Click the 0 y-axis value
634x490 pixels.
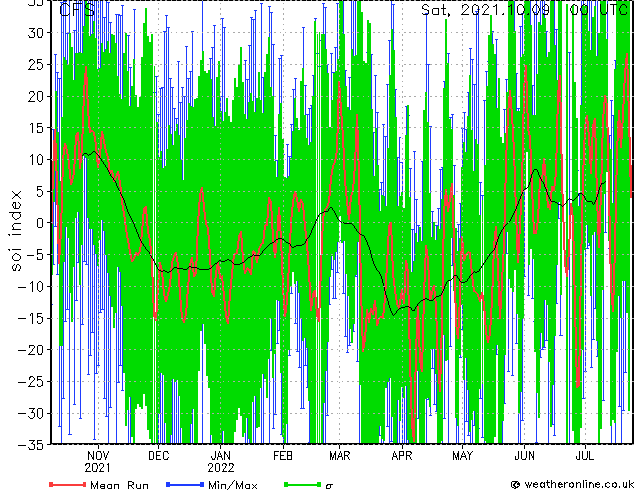(40, 223)
